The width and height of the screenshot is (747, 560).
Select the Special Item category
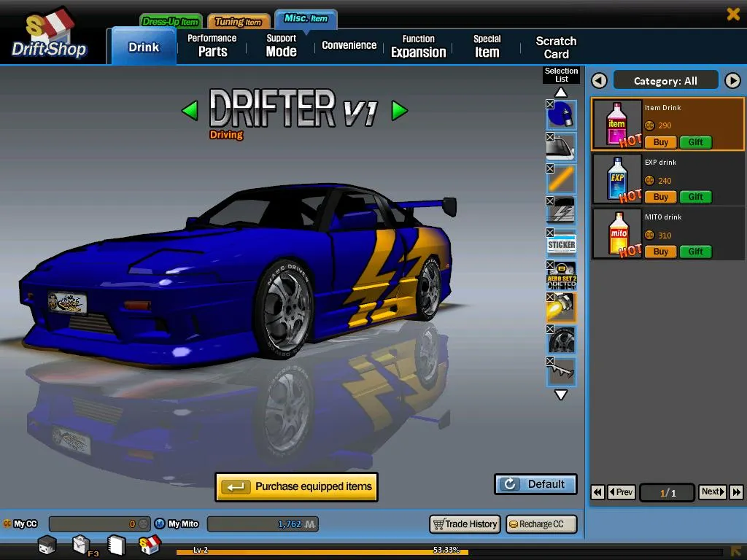coord(487,46)
